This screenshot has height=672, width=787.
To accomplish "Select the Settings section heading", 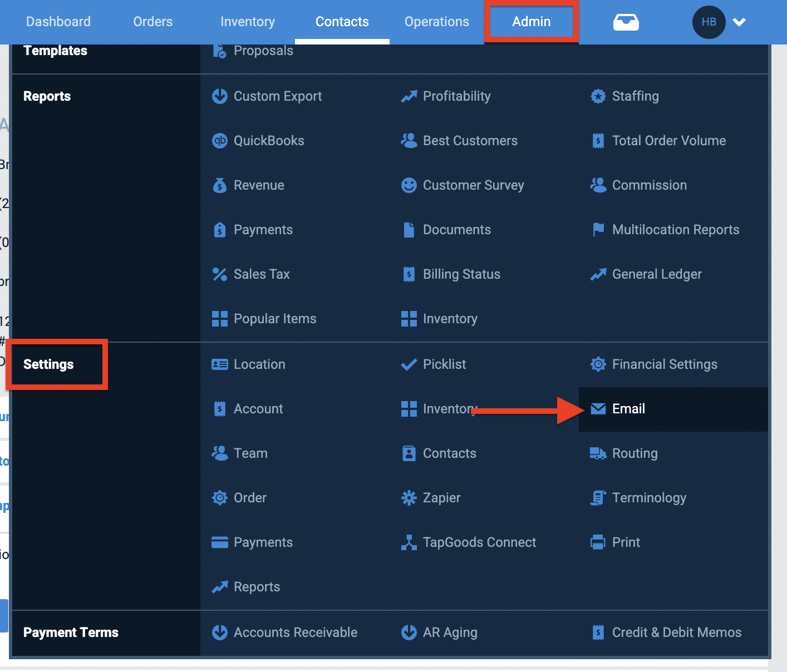I will point(48,364).
